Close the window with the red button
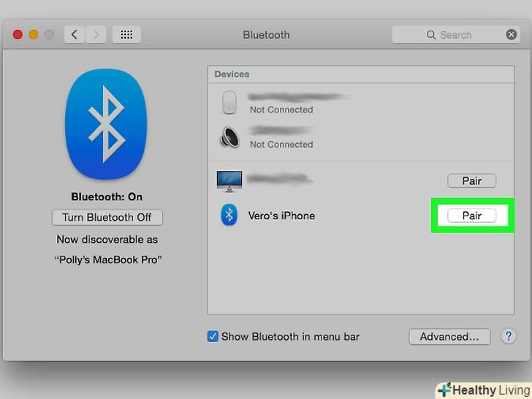532x399 pixels. pyautogui.click(x=18, y=34)
